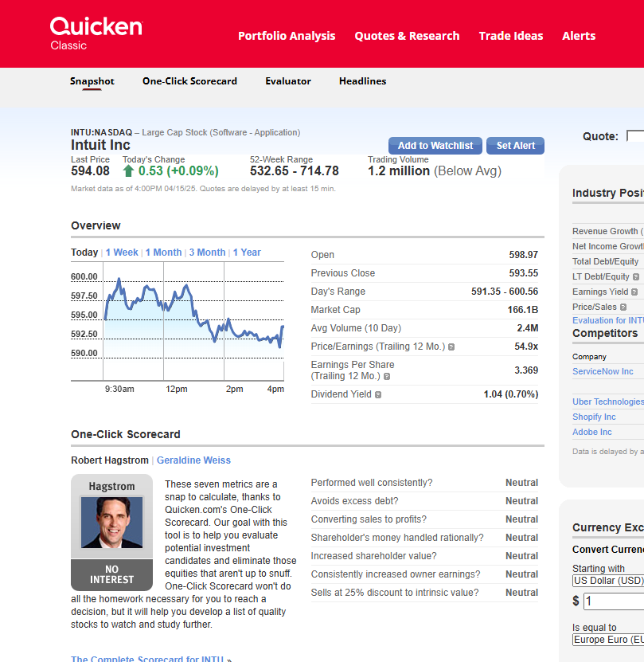Show the Today chart range

click(84, 253)
